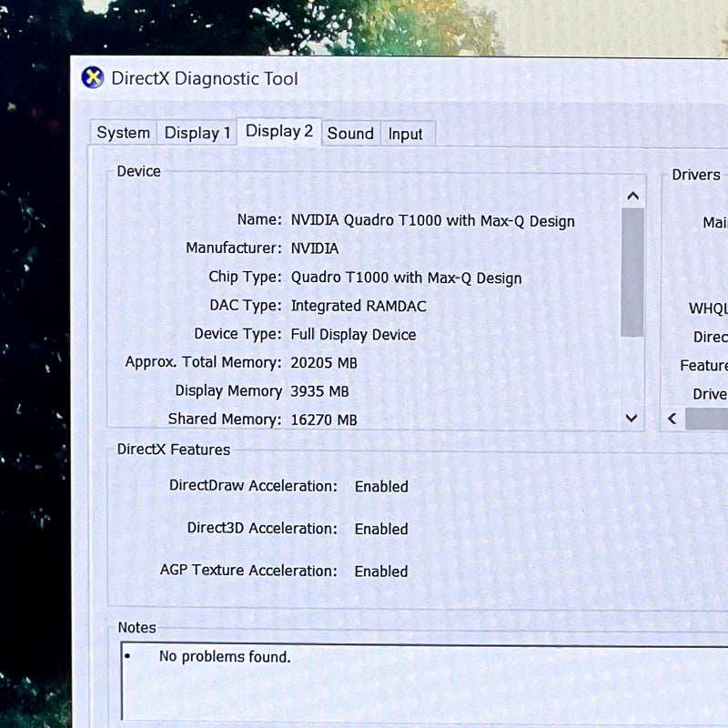Click the Drivers panel horizontal scrollbar thumb
The image size is (728, 728).
tap(707, 419)
